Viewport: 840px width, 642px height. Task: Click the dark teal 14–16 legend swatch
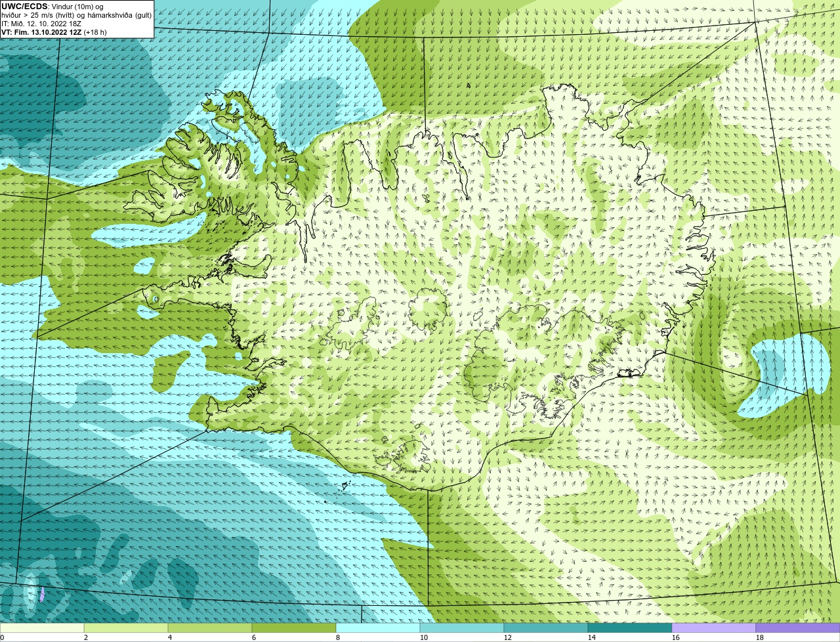[x=630, y=628]
